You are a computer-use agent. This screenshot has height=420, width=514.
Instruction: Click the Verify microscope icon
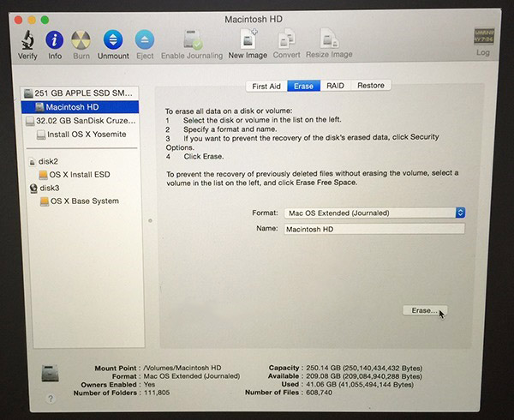coord(27,39)
